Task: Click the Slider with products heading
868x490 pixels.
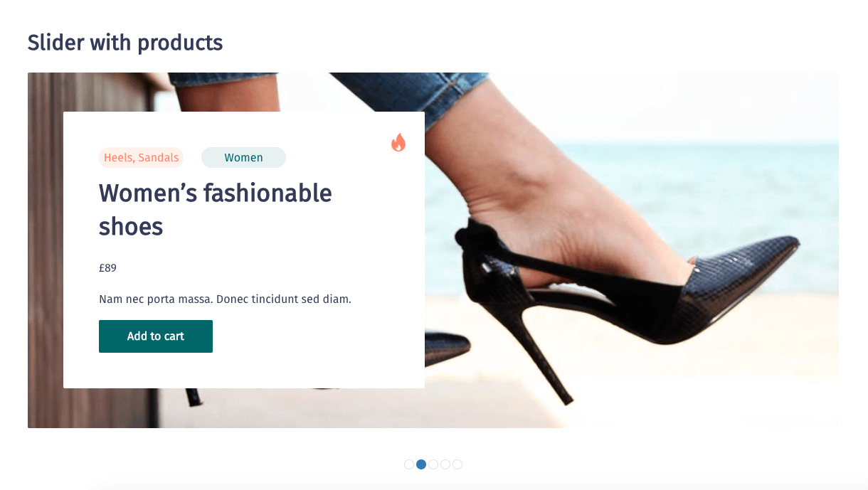Action: (125, 43)
